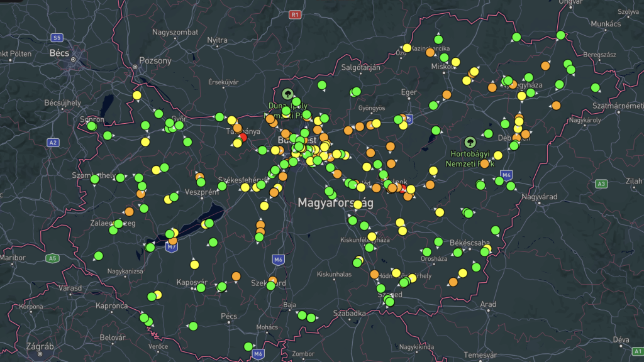This screenshot has height=362, width=644.
Task: Select the red marker near Tatabánya
Action: [x=243, y=136]
